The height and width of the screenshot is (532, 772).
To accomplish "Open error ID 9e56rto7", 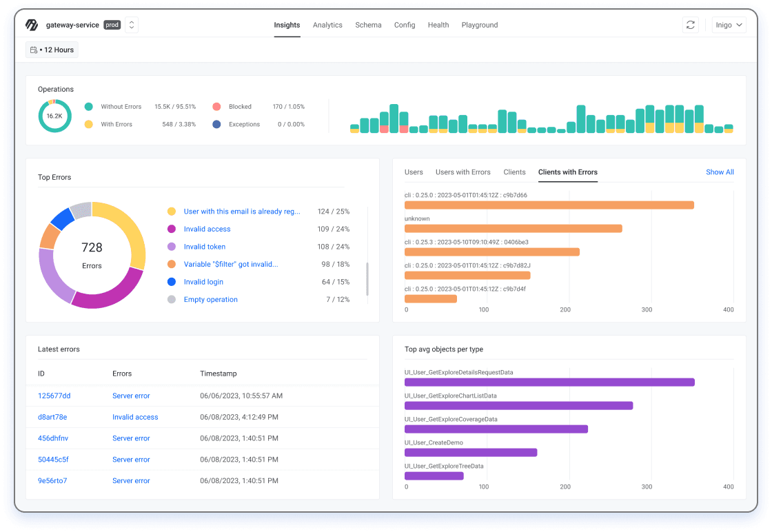I will [52, 481].
